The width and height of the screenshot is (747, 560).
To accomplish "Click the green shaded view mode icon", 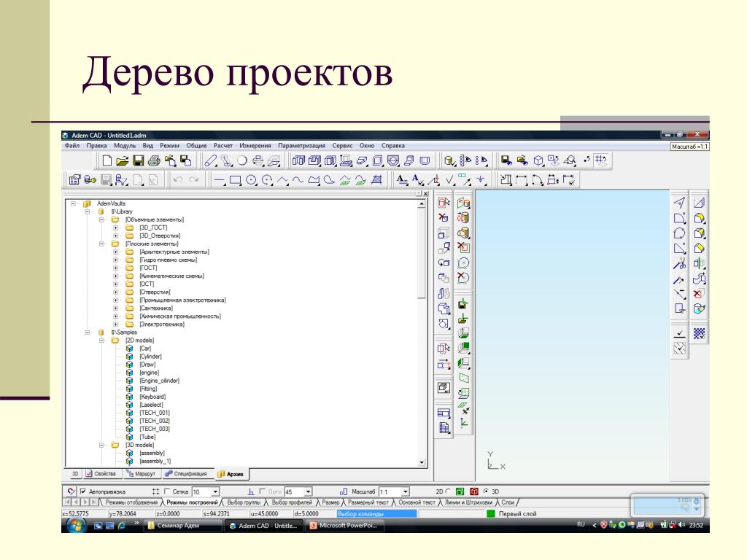I will coord(460,491).
